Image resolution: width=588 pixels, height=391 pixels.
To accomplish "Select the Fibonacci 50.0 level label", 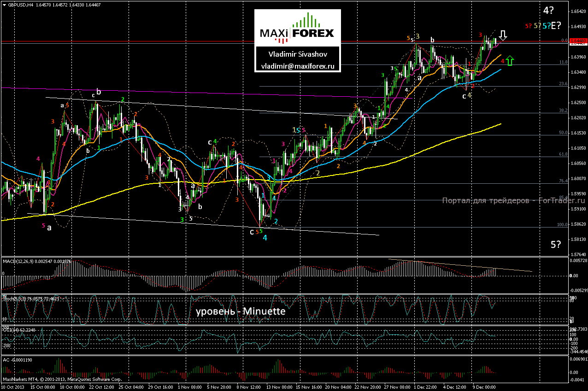I will [x=563, y=132].
